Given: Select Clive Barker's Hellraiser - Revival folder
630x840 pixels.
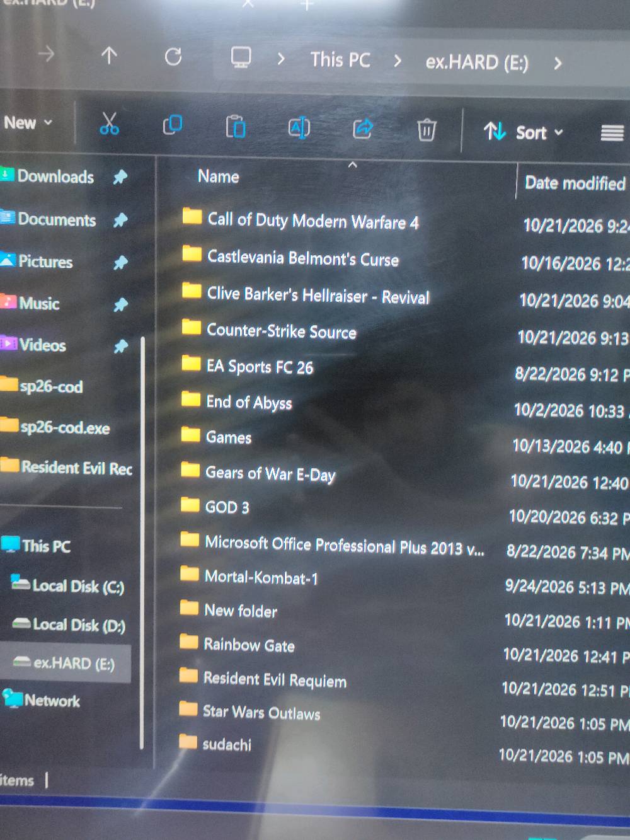Looking at the screenshot, I should pos(305,294).
